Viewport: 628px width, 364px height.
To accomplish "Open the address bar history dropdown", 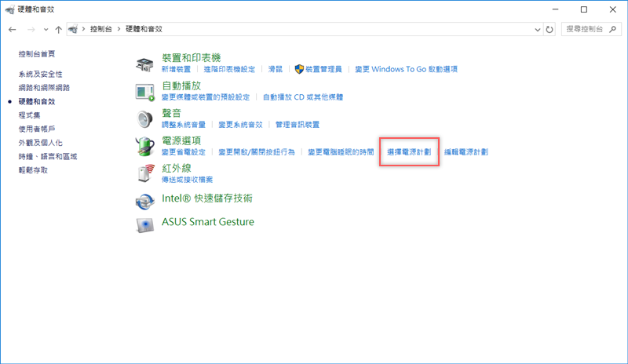I will point(538,29).
